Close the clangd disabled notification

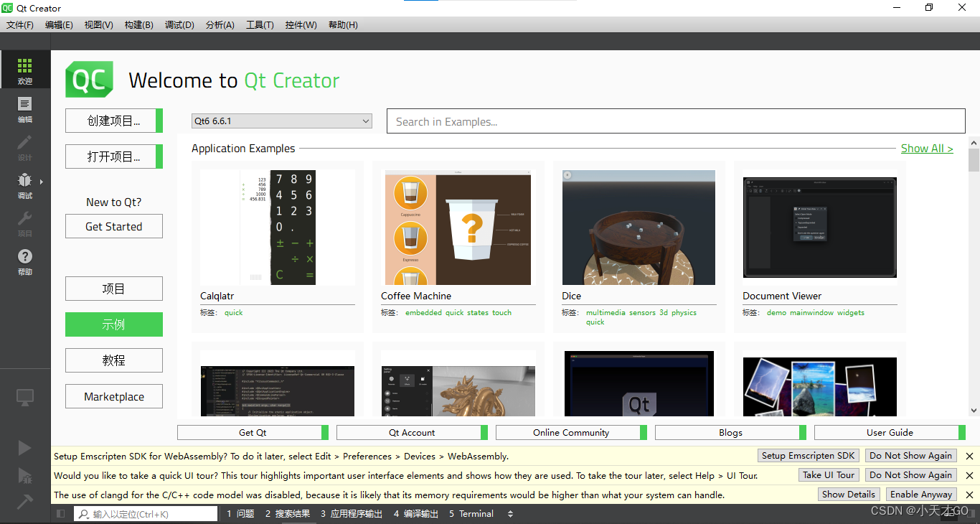pyautogui.click(x=969, y=495)
